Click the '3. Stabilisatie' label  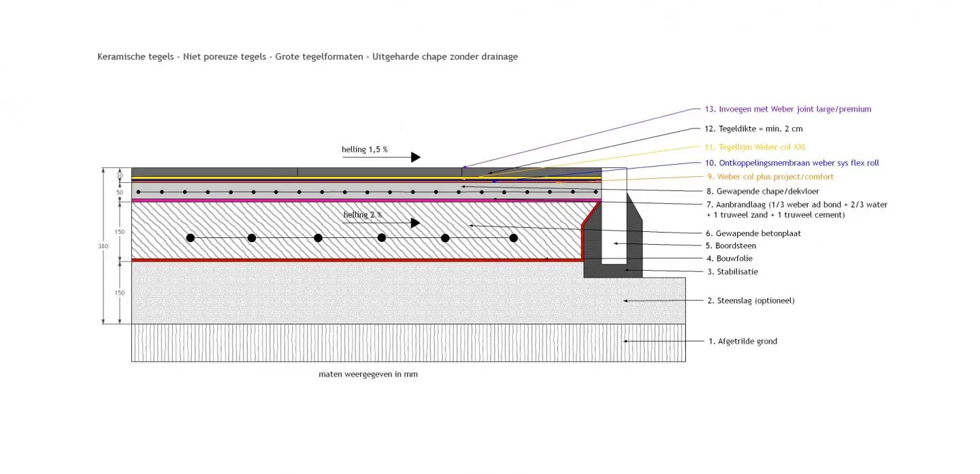point(732,271)
